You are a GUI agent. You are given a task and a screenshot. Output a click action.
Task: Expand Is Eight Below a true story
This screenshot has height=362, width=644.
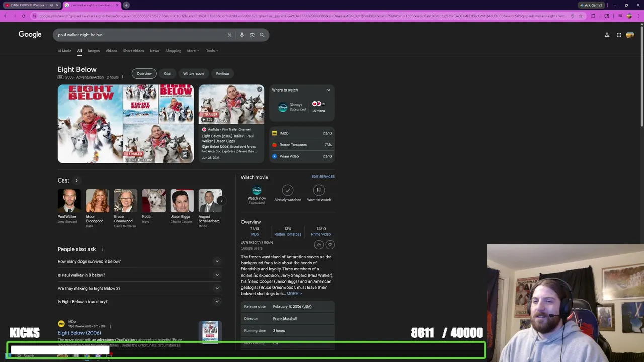[x=139, y=302]
